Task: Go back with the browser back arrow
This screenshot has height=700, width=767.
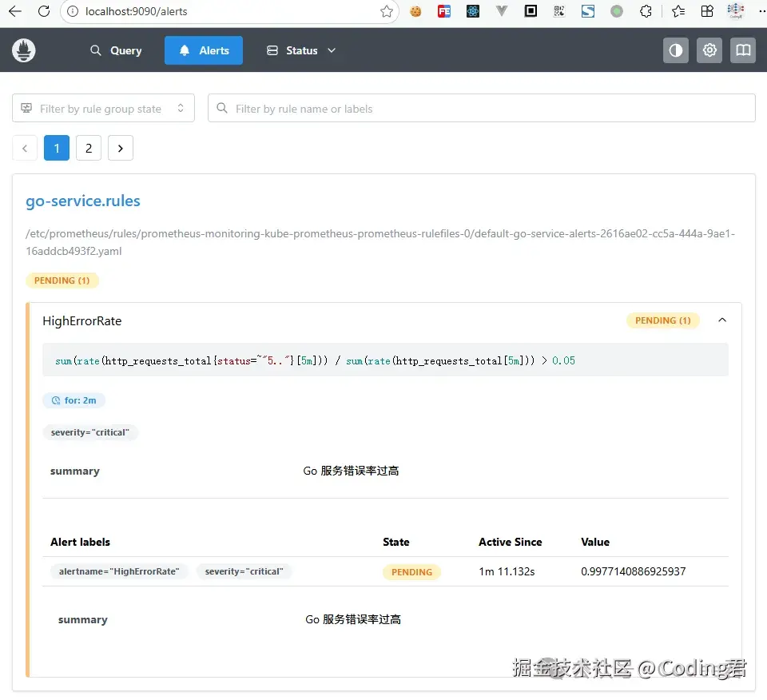Action: coord(15,11)
